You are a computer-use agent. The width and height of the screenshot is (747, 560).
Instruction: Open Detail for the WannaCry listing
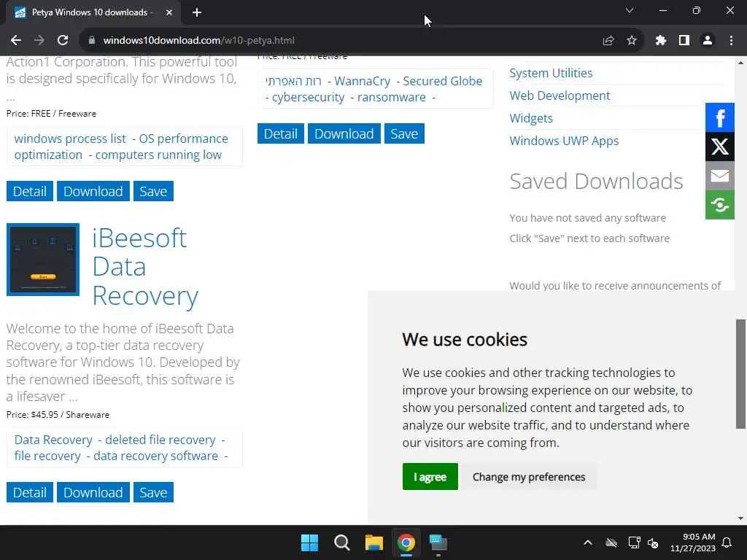point(281,134)
